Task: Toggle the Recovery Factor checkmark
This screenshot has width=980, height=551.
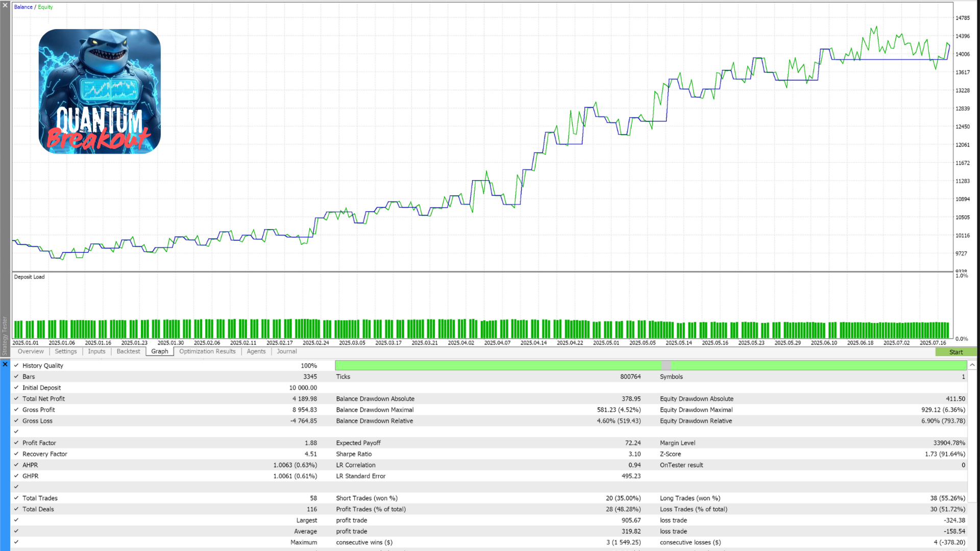Action: (16, 454)
